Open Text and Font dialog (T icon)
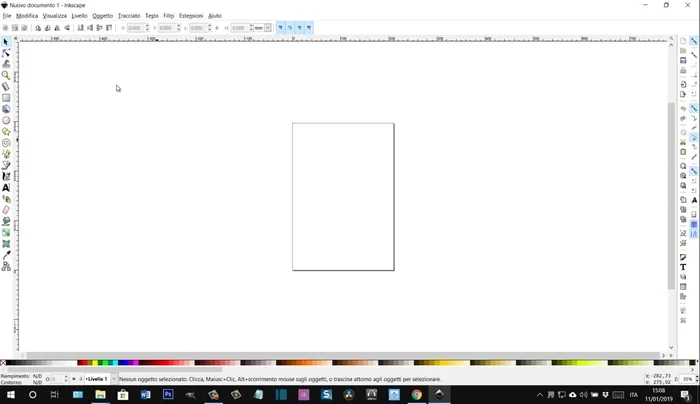Viewport: 700px width, 404px height. [683, 267]
